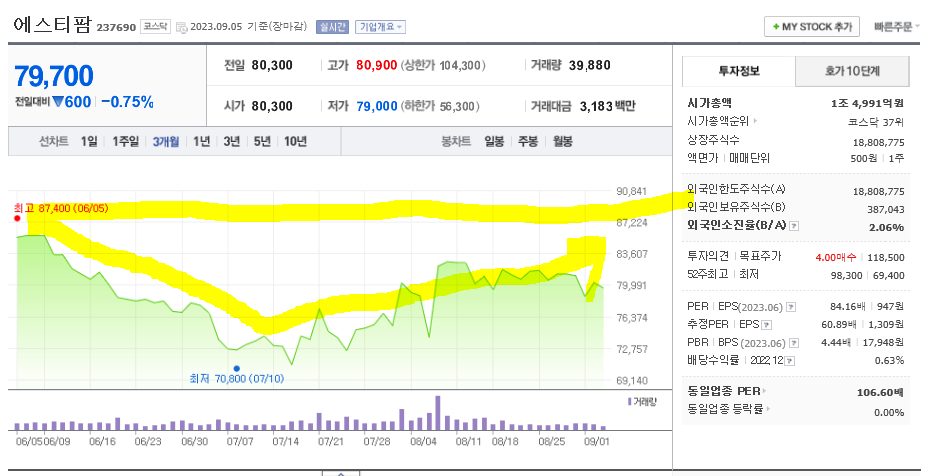Viewport: 934px width, 476px height.
Task: Switch line chart to 1주일
Action: pyautogui.click(x=126, y=141)
